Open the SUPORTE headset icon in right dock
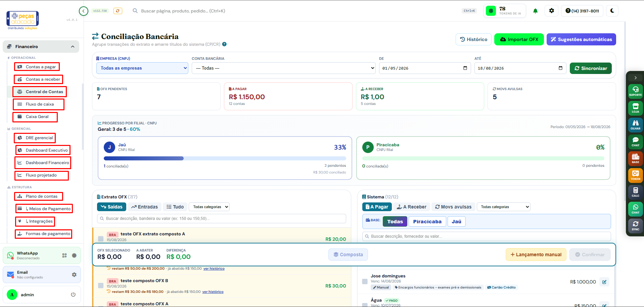 [635, 91]
